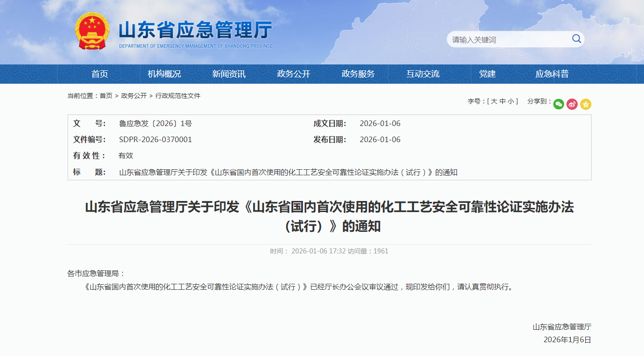Share the article to Weibo
This screenshot has width=644, height=356.
[572, 104]
